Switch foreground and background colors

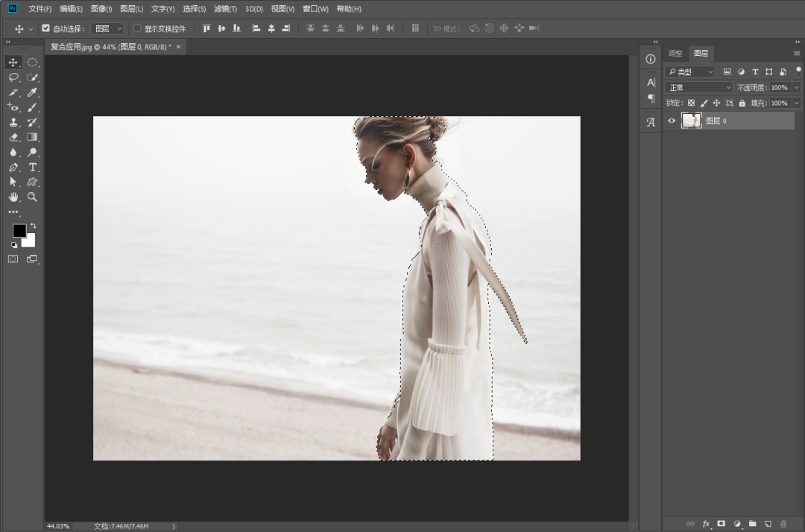(x=33, y=226)
